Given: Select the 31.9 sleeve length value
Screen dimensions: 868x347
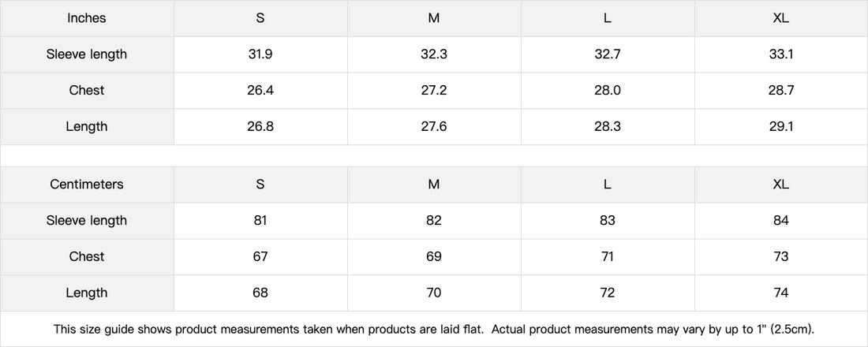Looking at the screenshot, I should coord(260,54).
